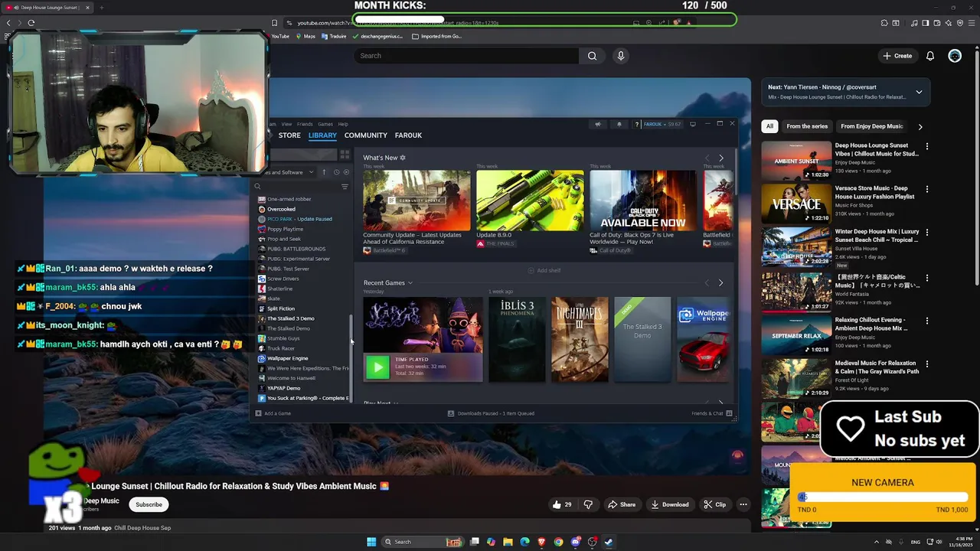Open Steam Friends menu
The width and height of the screenshot is (980, 551).
coord(305,124)
